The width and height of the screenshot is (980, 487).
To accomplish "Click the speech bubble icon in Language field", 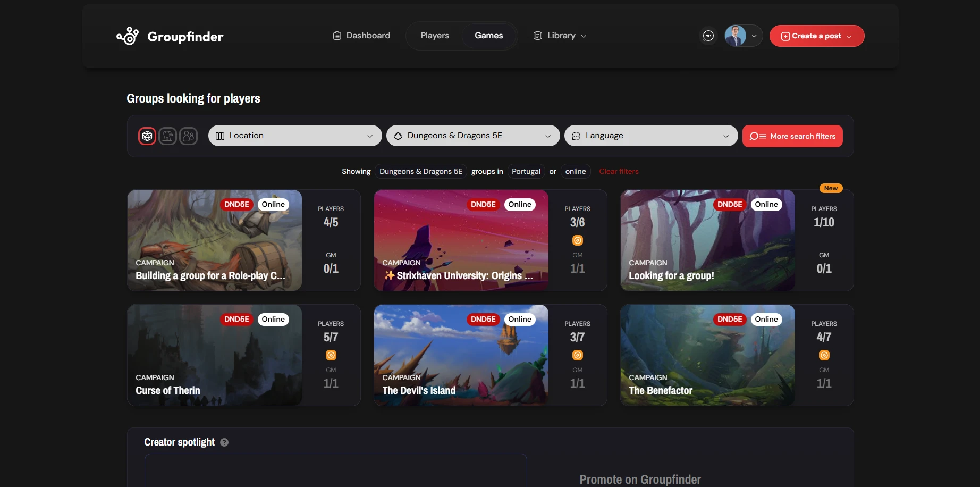I will point(576,136).
